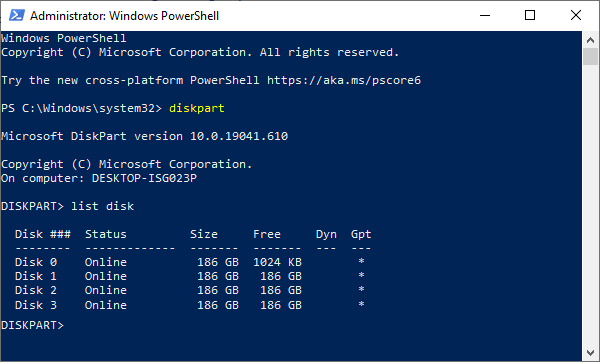Click the Disk 1 row label
600x362 pixels.
click(x=36, y=276)
